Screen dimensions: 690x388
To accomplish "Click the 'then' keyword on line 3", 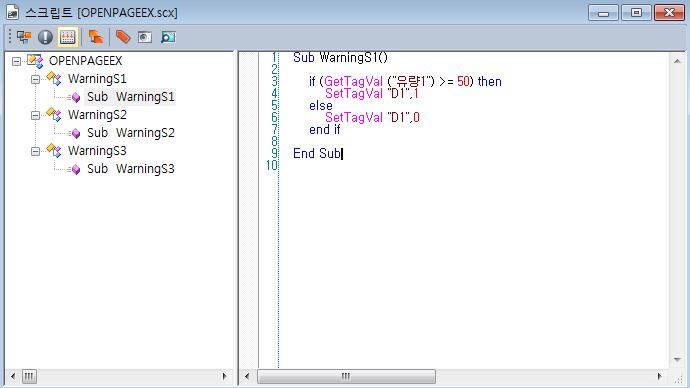I will pyautogui.click(x=489, y=81).
